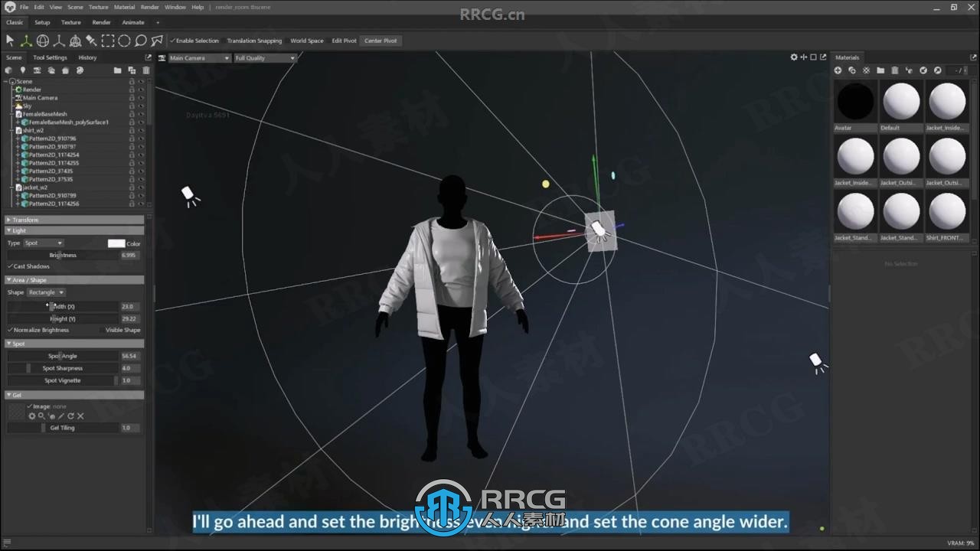980x551 pixels.
Task: Toggle Enable Selection checkbox
Action: tap(194, 41)
